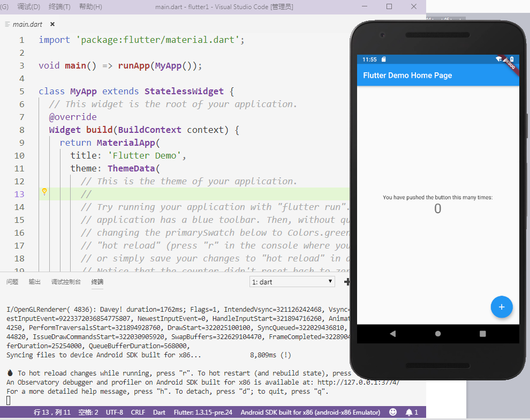Click the emulator battery icon
Image resolution: width=530 pixels, height=420 pixels.
(x=512, y=59)
